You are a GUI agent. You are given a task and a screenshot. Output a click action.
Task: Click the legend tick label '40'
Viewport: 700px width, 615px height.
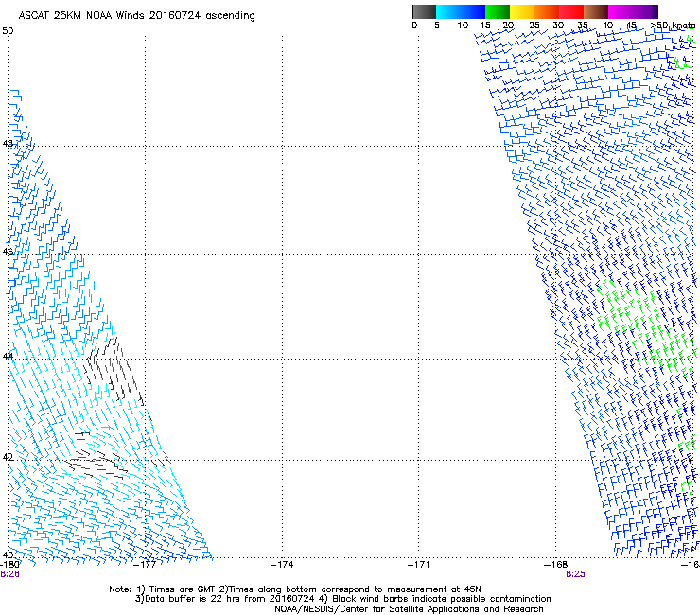[607, 26]
